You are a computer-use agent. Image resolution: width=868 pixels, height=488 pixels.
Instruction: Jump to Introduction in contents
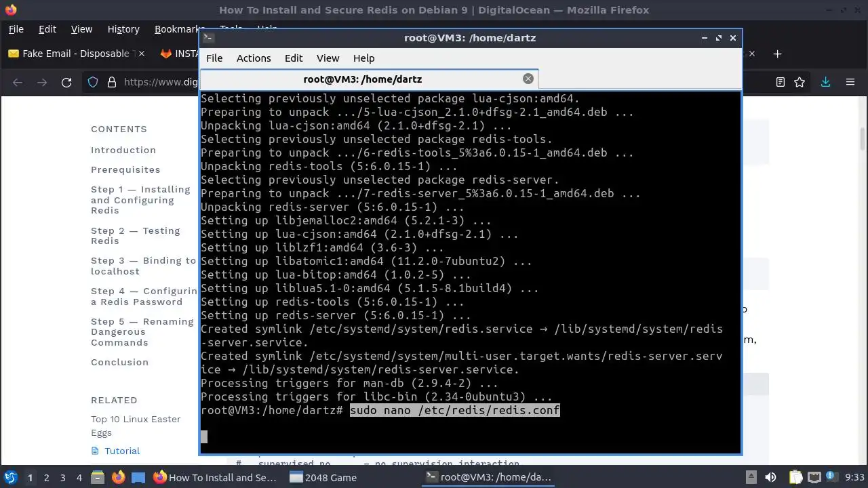(x=123, y=150)
